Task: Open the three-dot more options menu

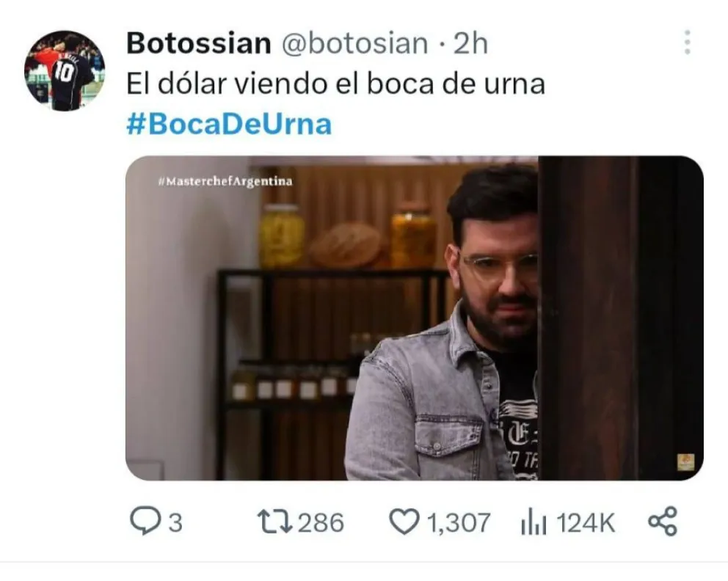Action: click(x=688, y=43)
